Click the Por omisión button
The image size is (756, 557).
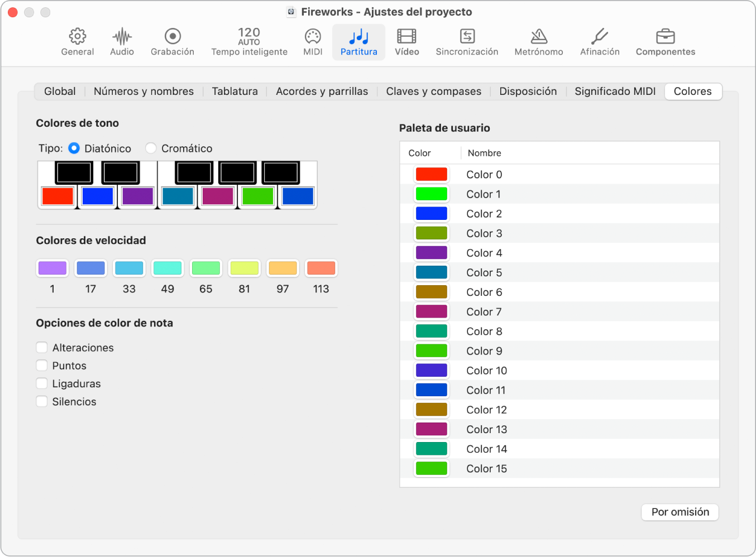click(680, 512)
